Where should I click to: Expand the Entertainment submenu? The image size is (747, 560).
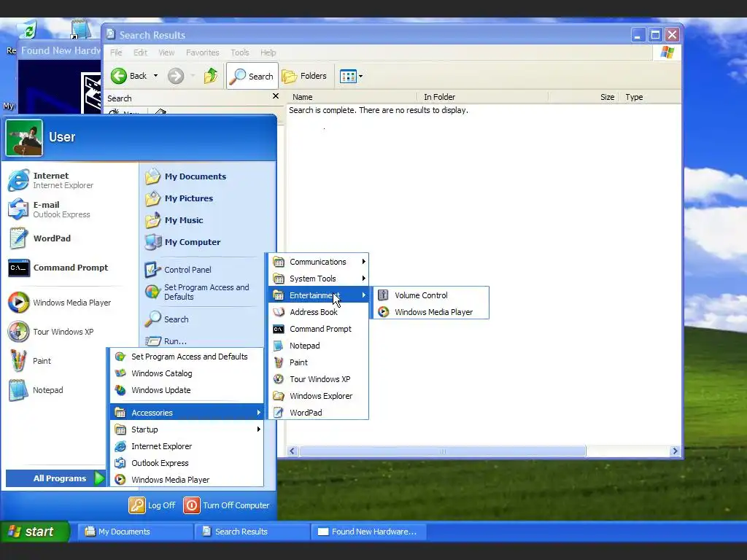pyautogui.click(x=318, y=295)
